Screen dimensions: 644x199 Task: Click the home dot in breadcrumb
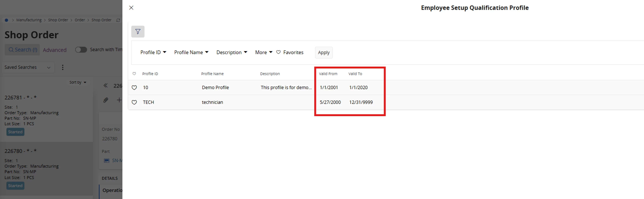6,20
